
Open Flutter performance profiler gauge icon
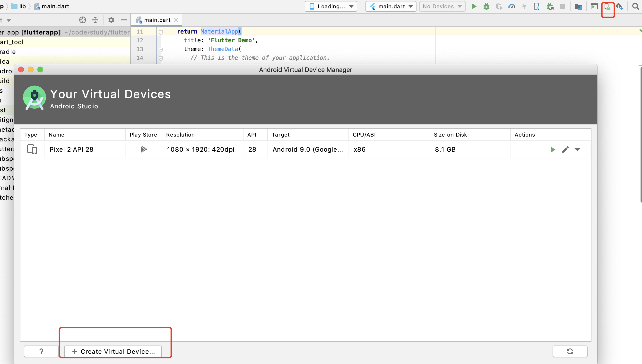click(x=512, y=6)
